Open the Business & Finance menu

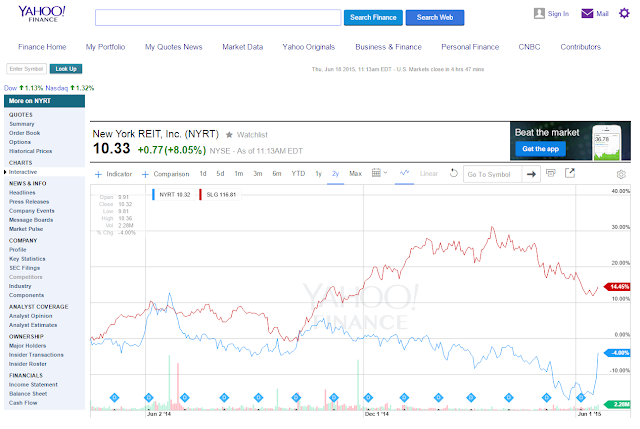point(388,47)
